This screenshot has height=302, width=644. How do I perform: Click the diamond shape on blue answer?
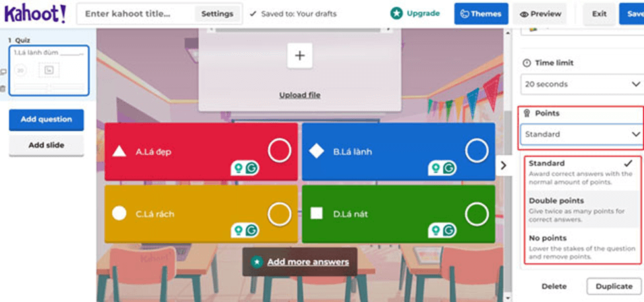point(316,151)
